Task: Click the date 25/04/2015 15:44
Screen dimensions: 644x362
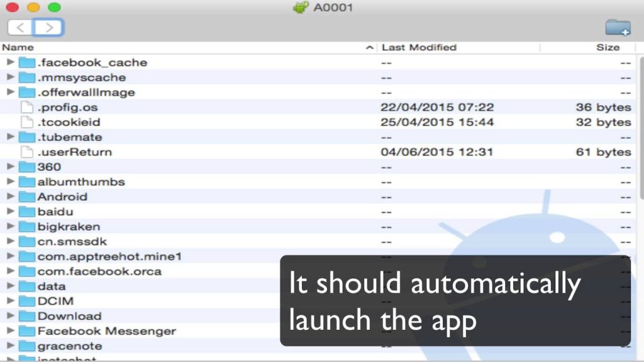Action: click(x=437, y=122)
